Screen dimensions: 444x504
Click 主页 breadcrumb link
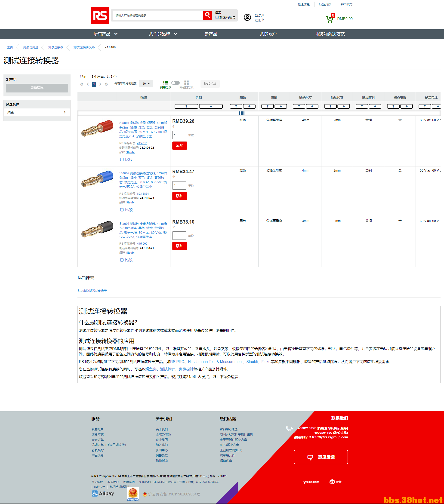10,47
